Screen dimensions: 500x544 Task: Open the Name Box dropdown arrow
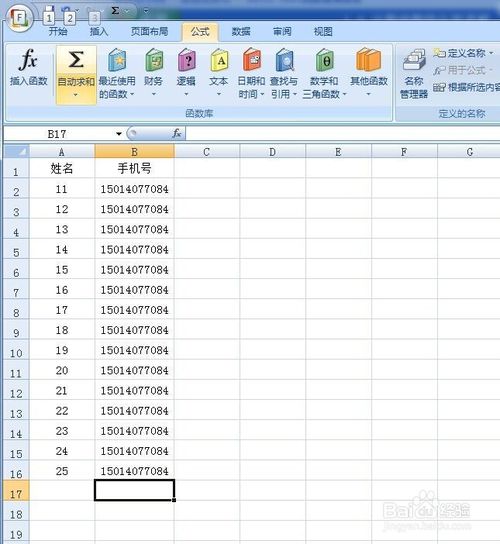[x=119, y=134]
